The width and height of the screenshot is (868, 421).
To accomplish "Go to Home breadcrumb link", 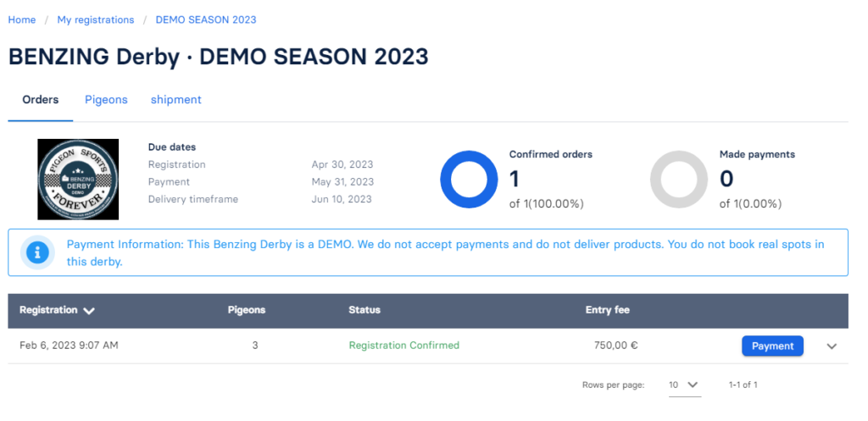I will [x=22, y=19].
